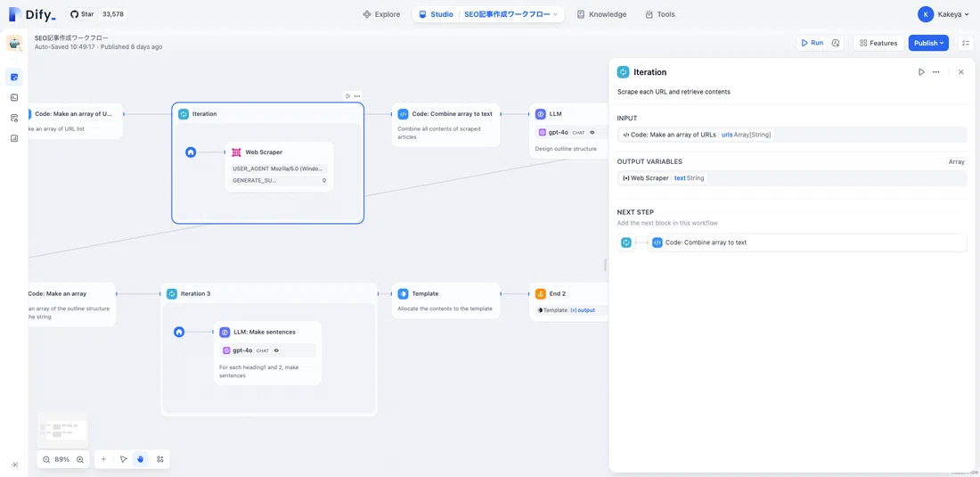This screenshot has height=477, width=980.
Task: Open the 89% zoom level menu
Action: coord(62,459)
